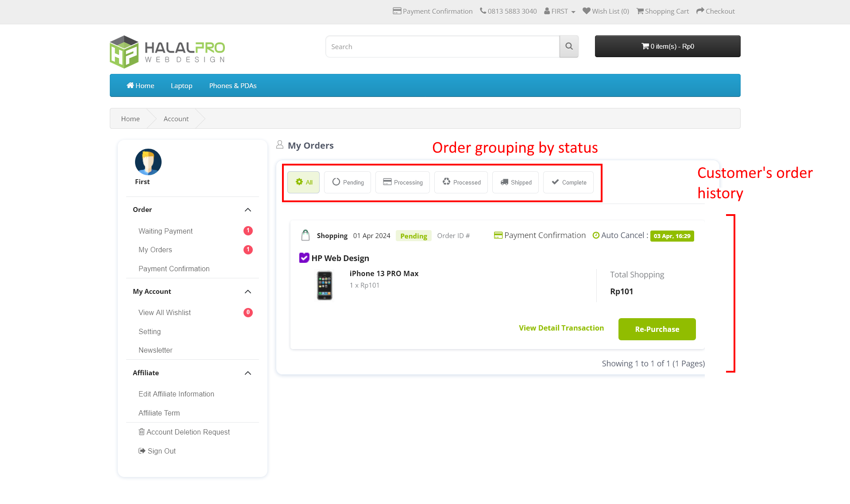This screenshot has width=850, height=504.
Task: Click the Wish List heart icon
Action: point(586,11)
